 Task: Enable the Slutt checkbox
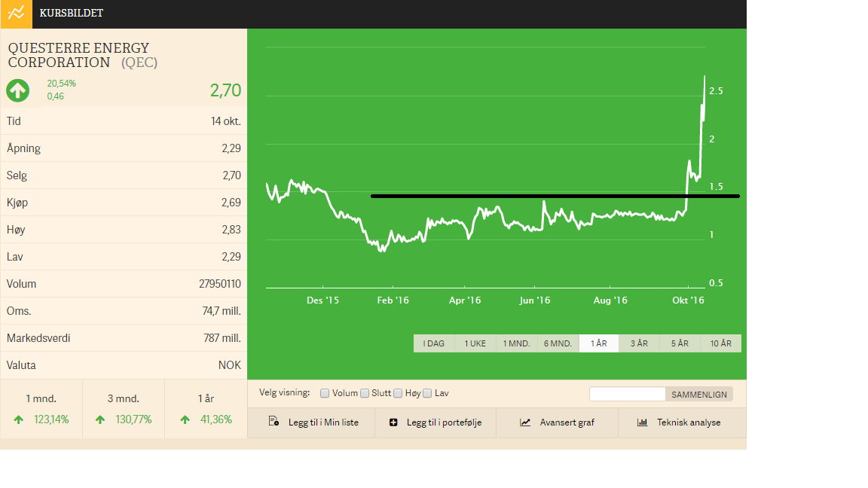pos(365,393)
